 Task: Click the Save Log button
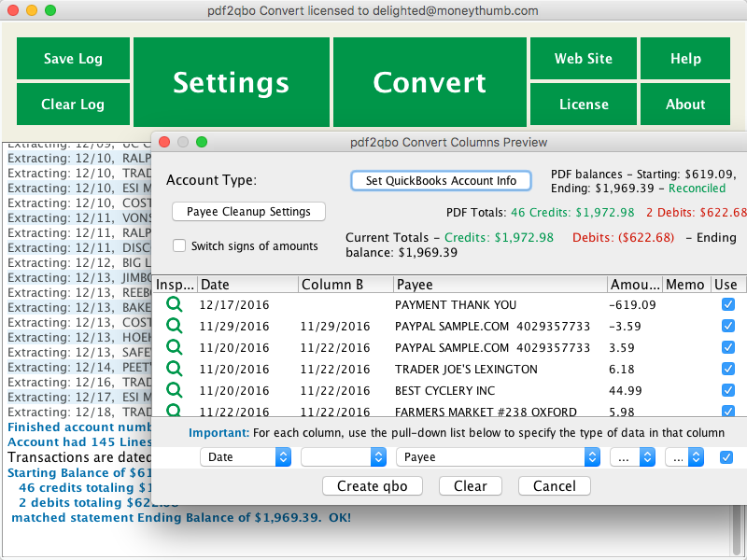pos(73,59)
